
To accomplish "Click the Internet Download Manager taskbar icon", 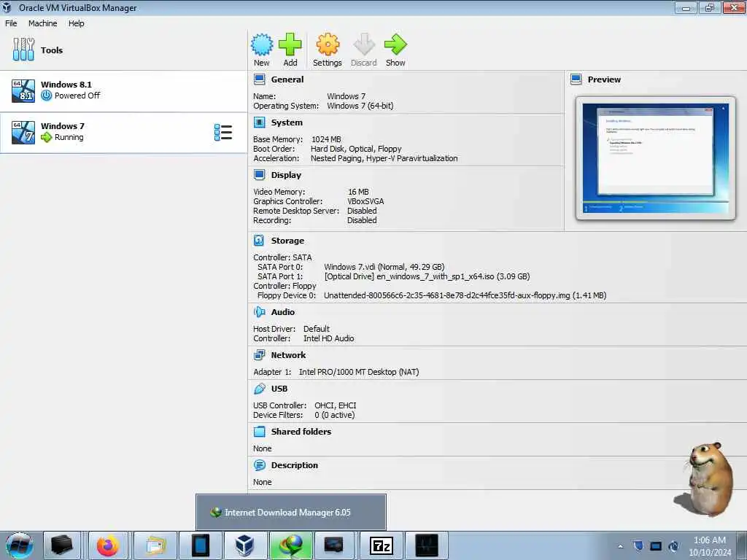I will 291,545.
